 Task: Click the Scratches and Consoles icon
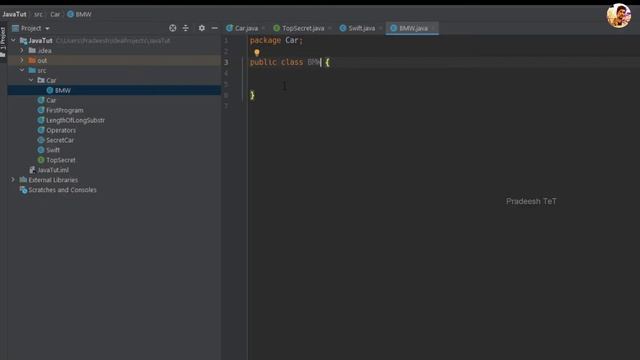[23, 190]
